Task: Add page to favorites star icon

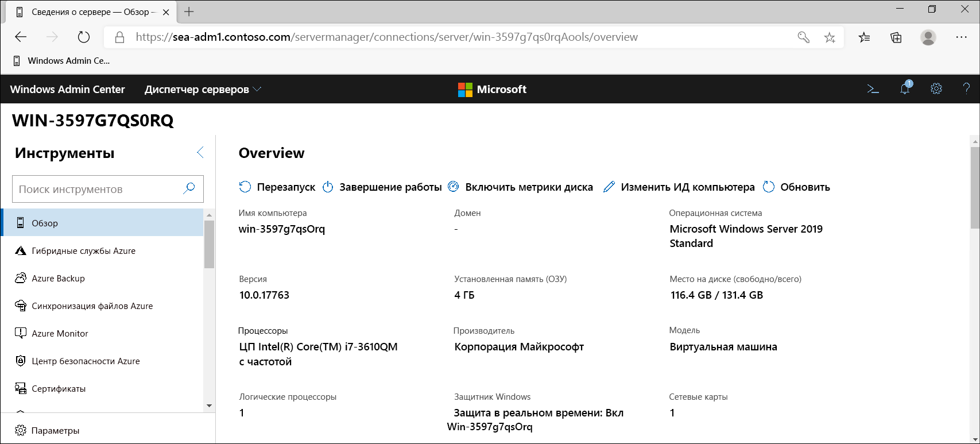Action: [x=830, y=37]
